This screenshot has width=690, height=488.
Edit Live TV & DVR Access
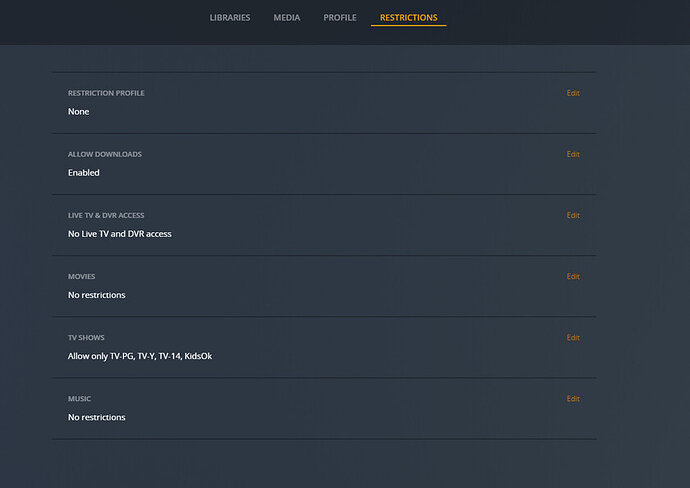tap(573, 215)
